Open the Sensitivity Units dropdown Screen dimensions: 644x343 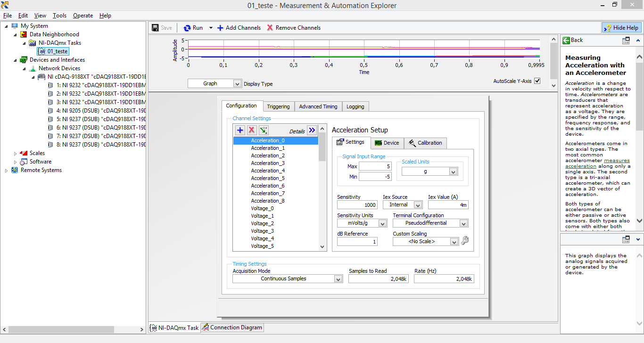[382, 223]
